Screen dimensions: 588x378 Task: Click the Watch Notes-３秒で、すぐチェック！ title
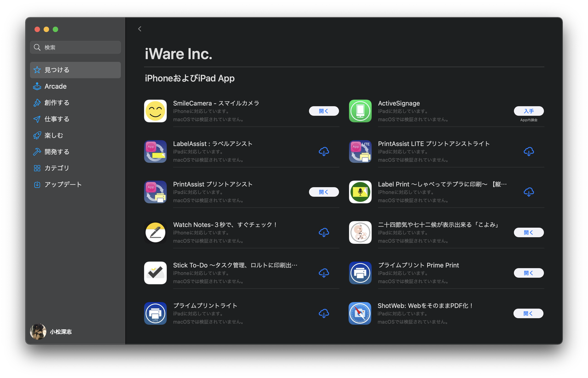226,224
